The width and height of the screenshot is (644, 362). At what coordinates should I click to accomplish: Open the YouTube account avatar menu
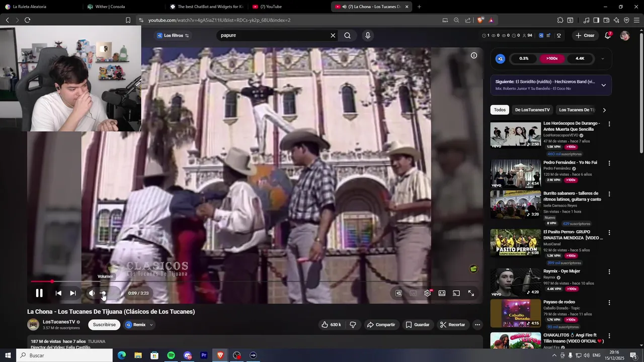click(x=625, y=36)
